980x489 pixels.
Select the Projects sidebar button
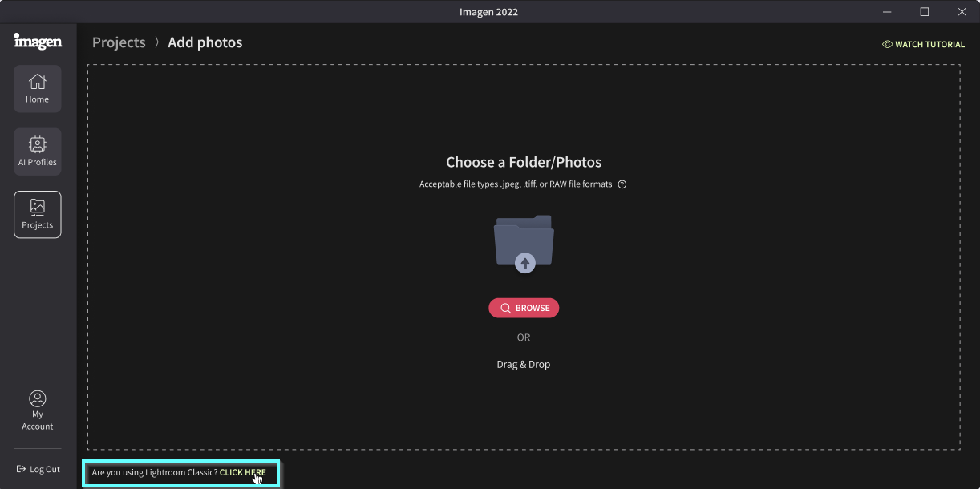coord(38,215)
